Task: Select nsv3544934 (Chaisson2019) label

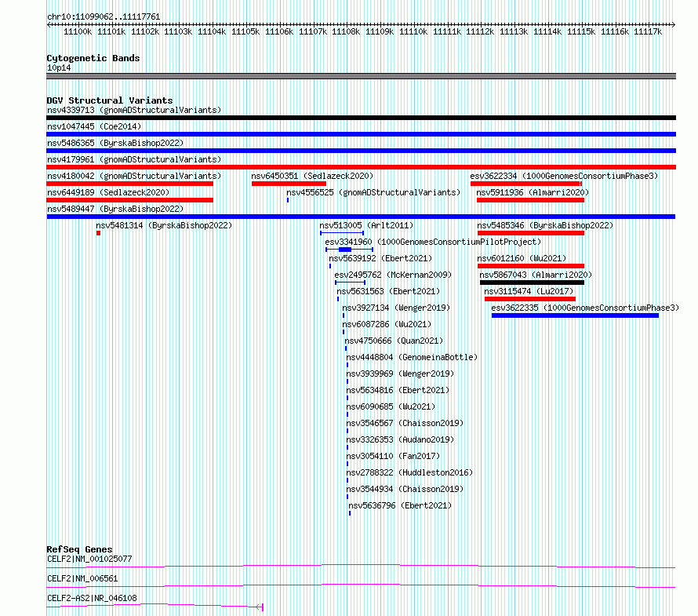Action: click(x=405, y=489)
